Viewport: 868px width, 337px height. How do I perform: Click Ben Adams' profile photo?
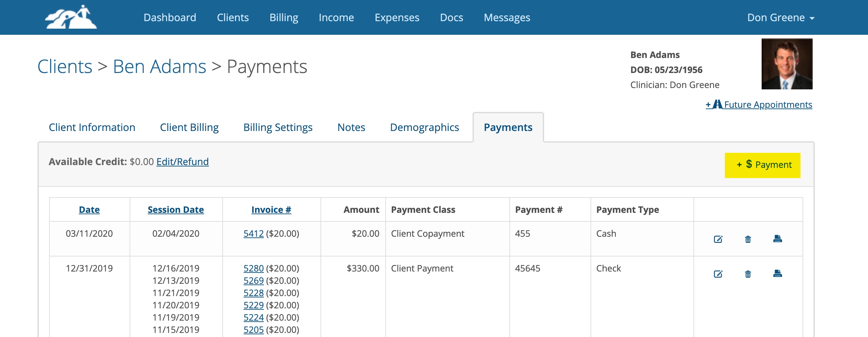point(787,64)
